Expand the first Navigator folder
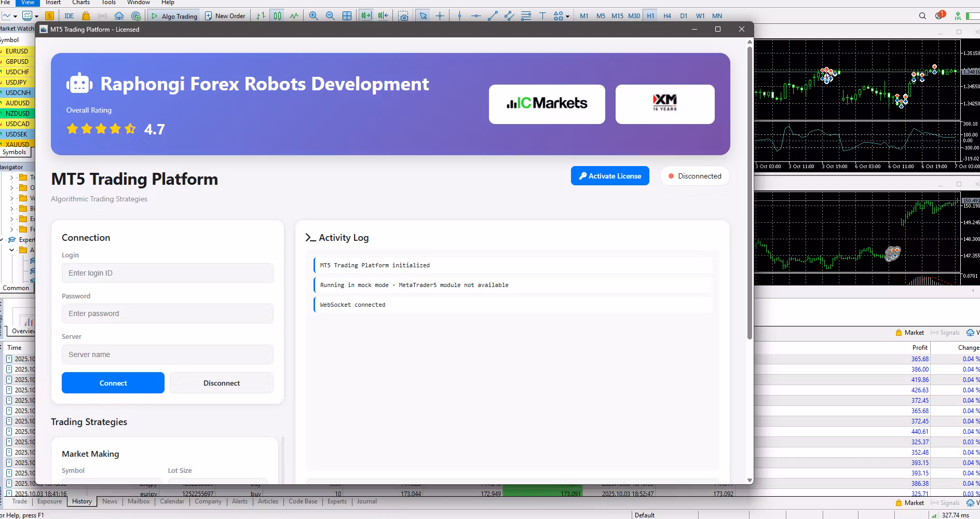The height and width of the screenshot is (519, 980). point(12,177)
